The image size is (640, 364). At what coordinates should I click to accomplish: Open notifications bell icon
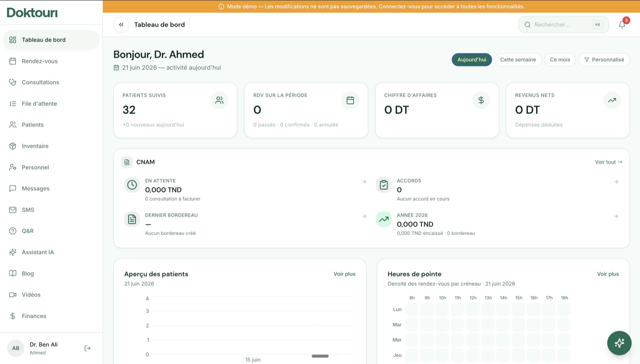point(622,24)
